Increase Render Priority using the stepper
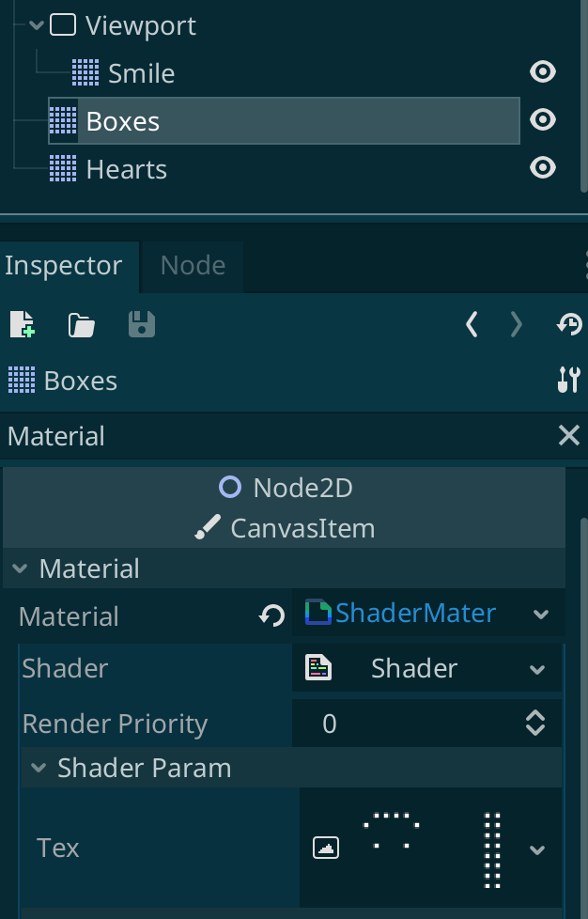This screenshot has height=919, width=588. pyautogui.click(x=534, y=718)
